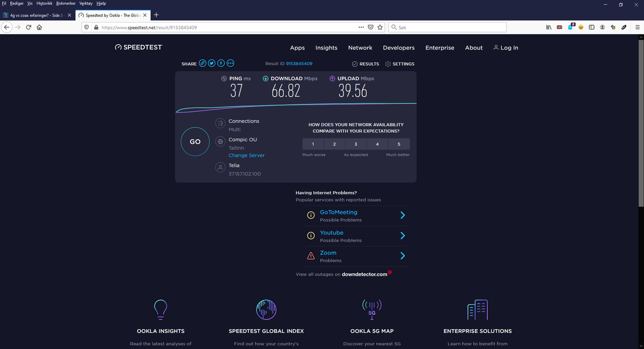Viewport: 644px width, 349px height.
Task: Expand Zoom problems arrow
Action: point(402,256)
